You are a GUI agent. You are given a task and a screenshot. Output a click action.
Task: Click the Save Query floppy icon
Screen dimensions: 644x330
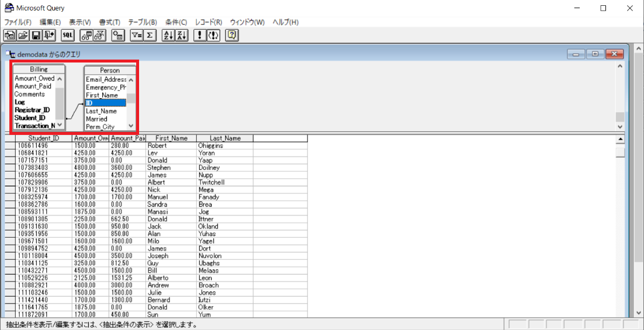click(x=36, y=36)
